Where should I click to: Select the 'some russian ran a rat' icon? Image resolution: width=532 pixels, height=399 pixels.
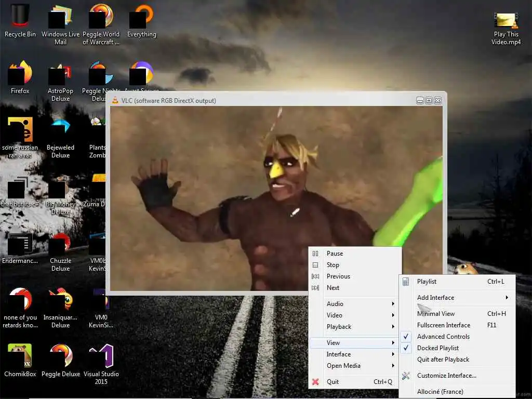pos(20,138)
